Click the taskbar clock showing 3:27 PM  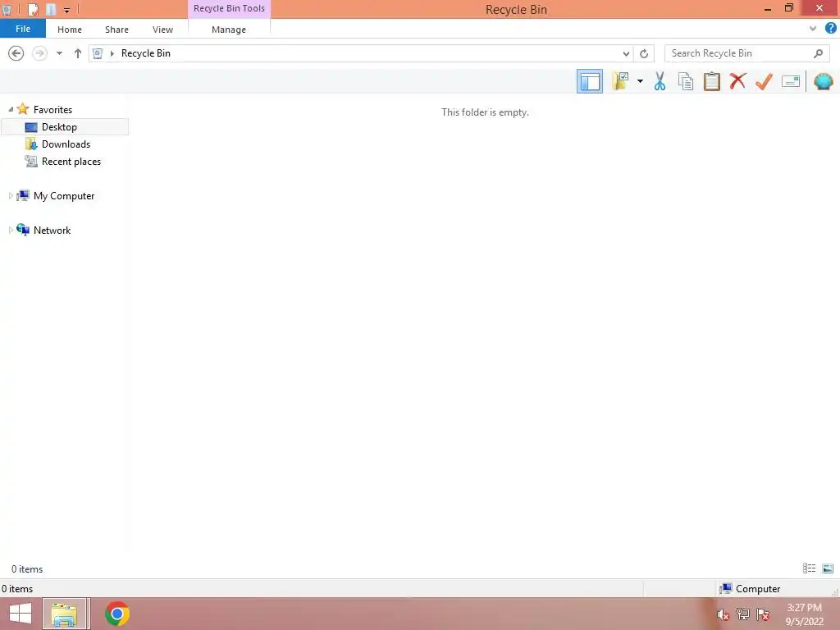804,614
